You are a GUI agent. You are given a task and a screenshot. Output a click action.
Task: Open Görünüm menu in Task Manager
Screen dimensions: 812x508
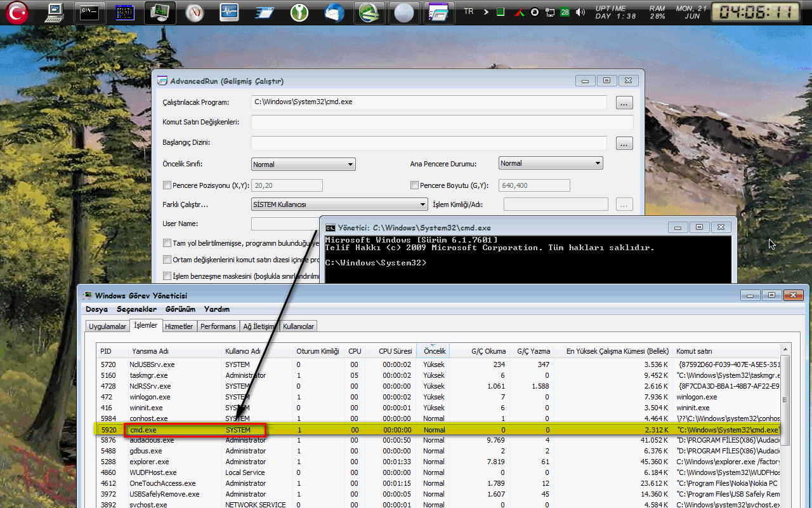click(x=180, y=309)
